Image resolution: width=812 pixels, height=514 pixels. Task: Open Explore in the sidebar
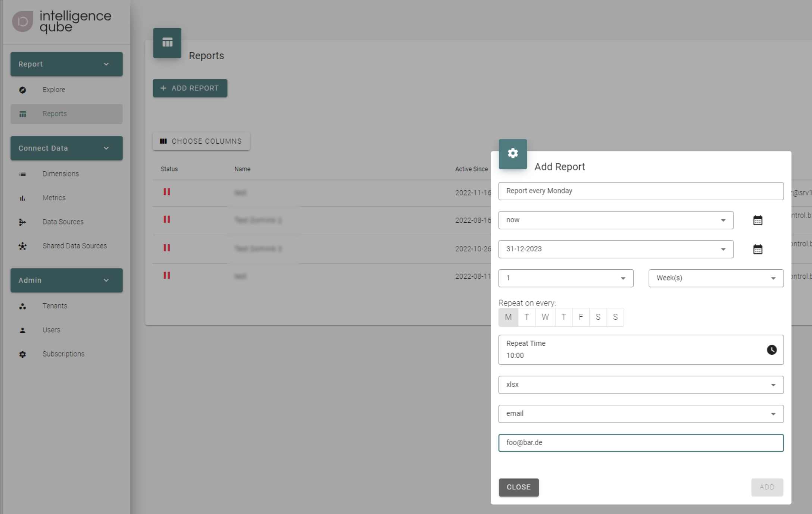(54, 90)
